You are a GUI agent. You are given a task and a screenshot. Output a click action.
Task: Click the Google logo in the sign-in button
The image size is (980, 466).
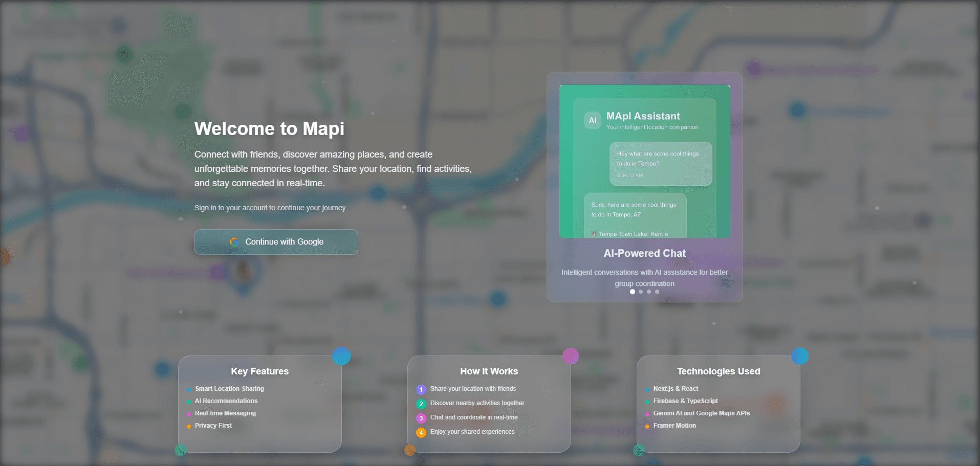tap(234, 242)
